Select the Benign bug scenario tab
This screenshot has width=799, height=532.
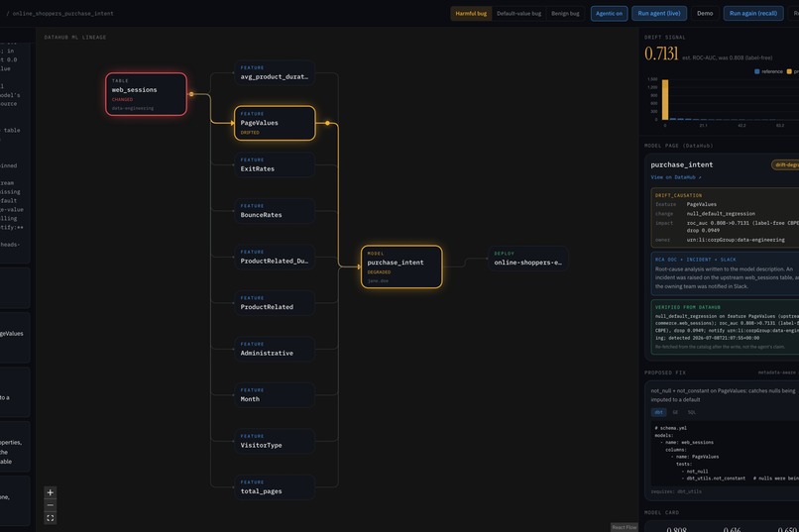(565, 13)
